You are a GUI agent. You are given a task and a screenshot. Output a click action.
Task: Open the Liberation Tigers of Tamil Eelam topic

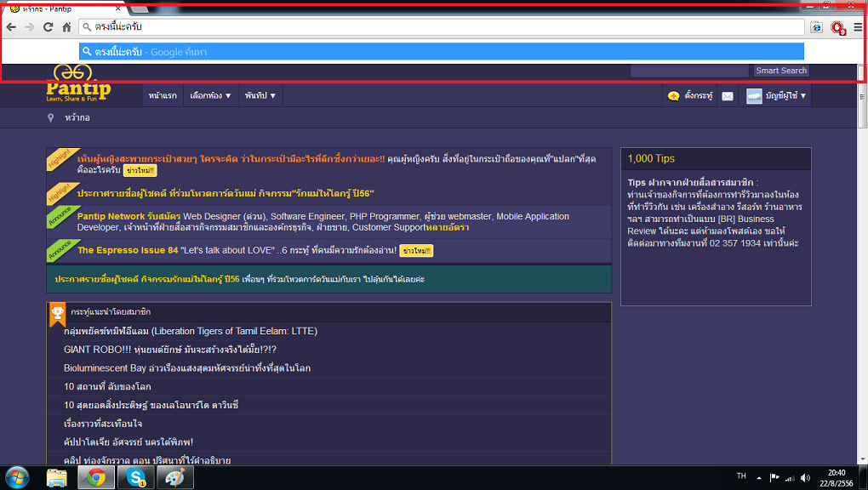pyautogui.click(x=191, y=331)
